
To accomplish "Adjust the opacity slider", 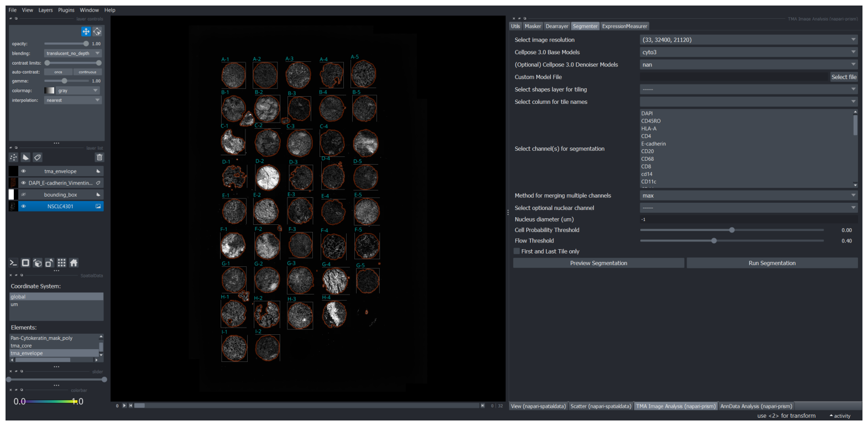I will pos(66,44).
